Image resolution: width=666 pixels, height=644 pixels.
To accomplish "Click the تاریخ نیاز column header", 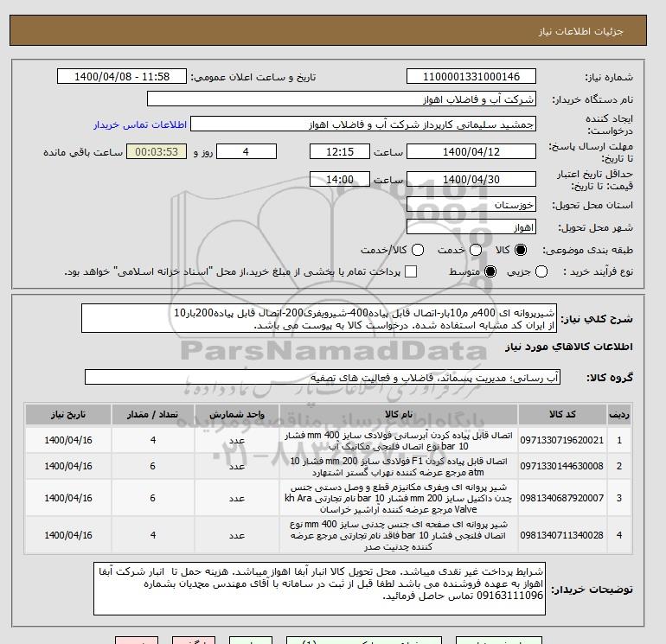I will click(x=68, y=414).
